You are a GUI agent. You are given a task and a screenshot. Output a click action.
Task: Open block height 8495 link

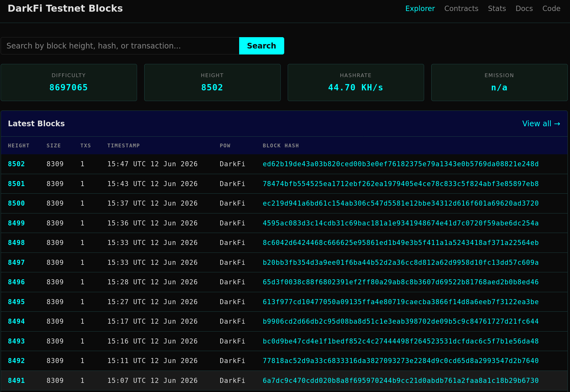(x=16, y=302)
